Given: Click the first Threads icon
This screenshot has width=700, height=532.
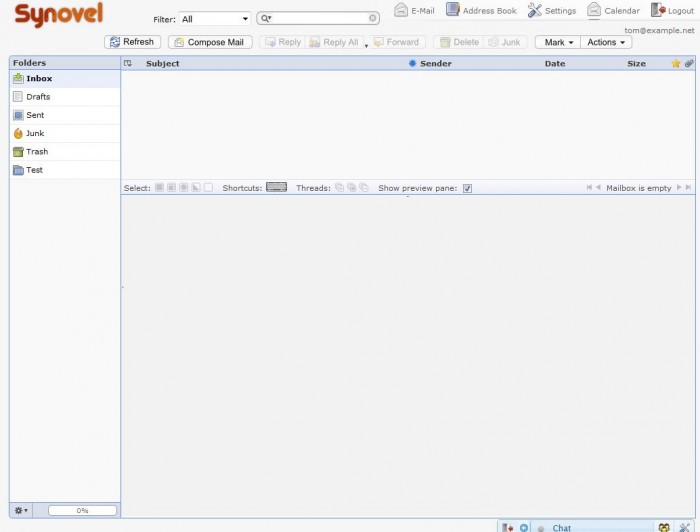Looking at the screenshot, I should click(x=339, y=187).
